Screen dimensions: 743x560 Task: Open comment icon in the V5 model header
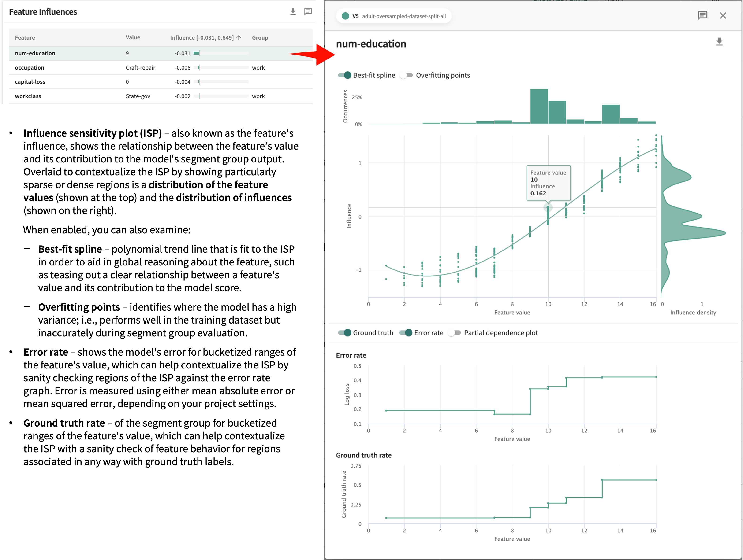click(x=702, y=15)
